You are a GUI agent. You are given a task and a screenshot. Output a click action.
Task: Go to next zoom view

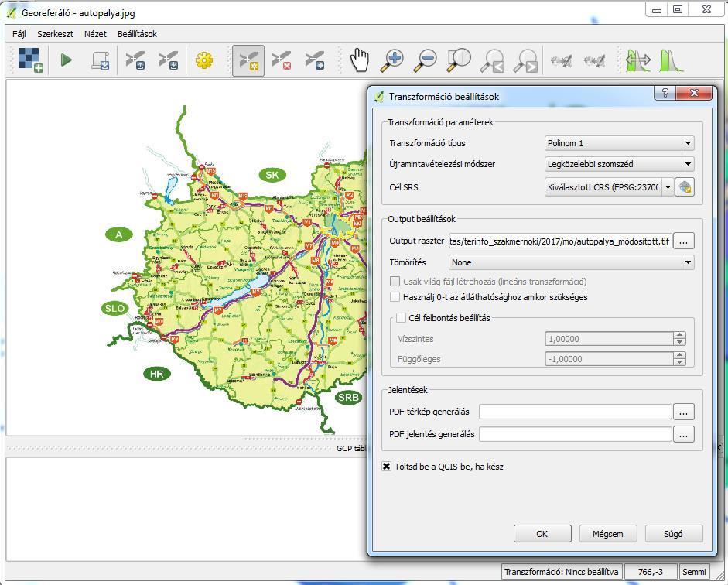coord(525,61)
